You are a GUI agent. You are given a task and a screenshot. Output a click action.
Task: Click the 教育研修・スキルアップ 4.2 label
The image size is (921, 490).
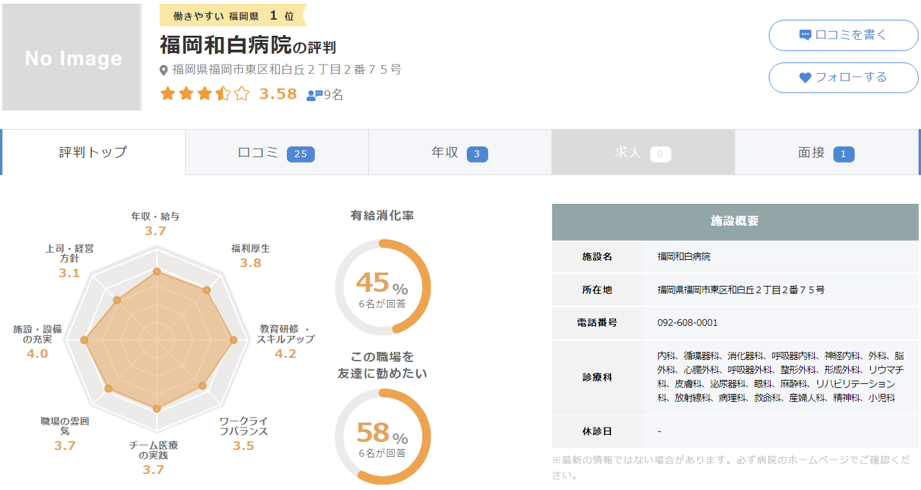pyautogui.click(x=286, y=341)
